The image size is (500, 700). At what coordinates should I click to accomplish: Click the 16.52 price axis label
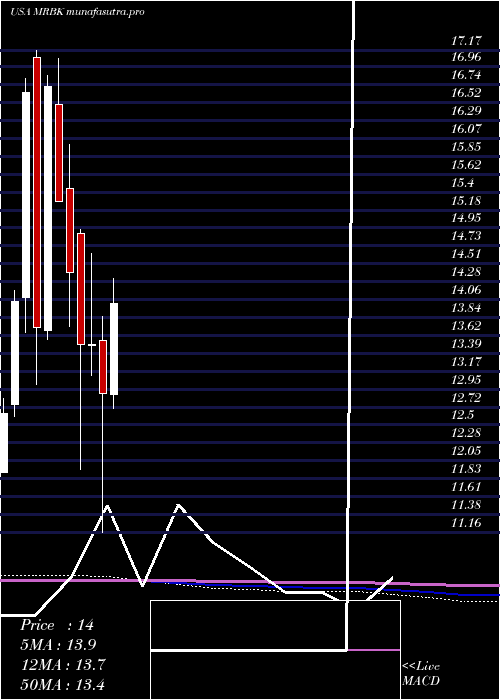tap(466, 93)
